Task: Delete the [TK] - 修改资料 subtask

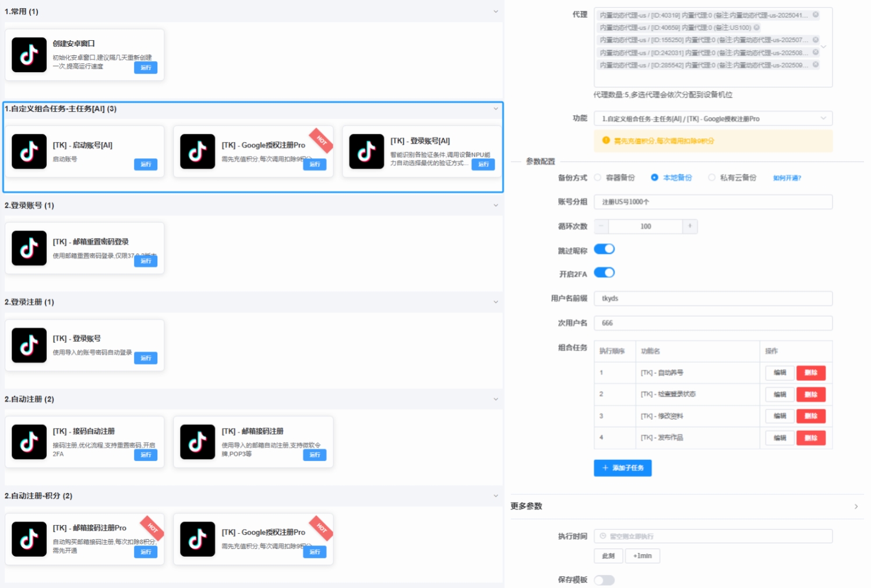Action: [x=810, y=416]
